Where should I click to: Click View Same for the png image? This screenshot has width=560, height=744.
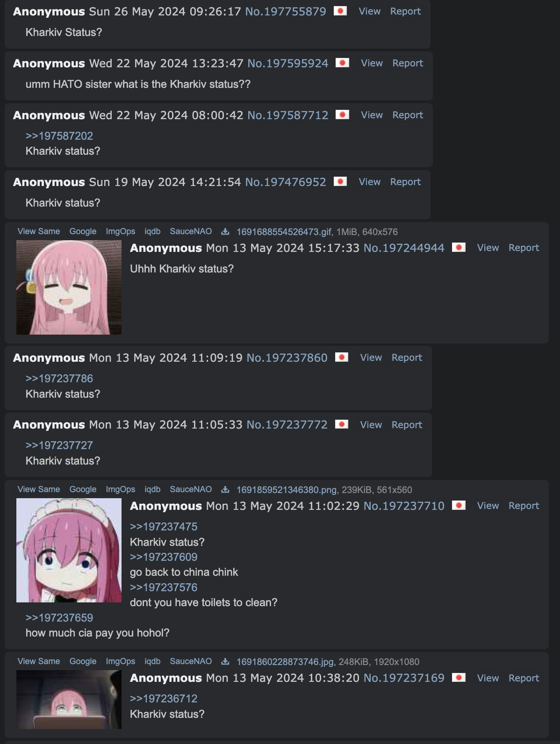click(39, 489)
